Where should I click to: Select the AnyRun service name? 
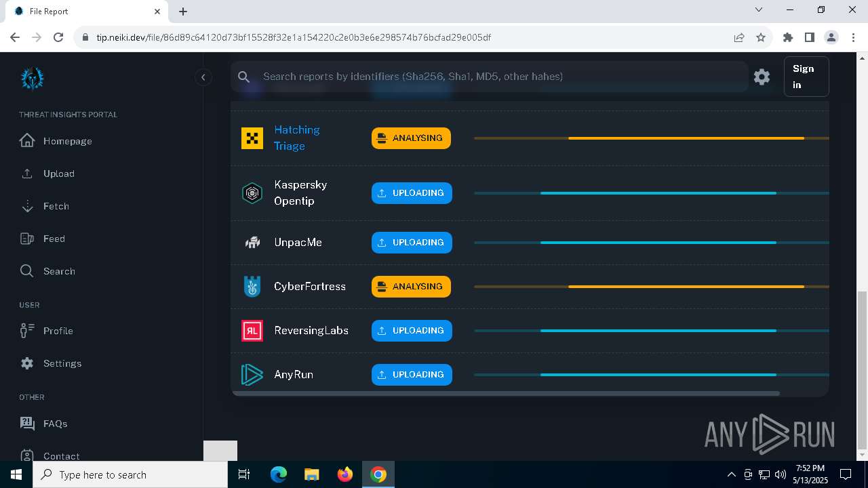294,375
